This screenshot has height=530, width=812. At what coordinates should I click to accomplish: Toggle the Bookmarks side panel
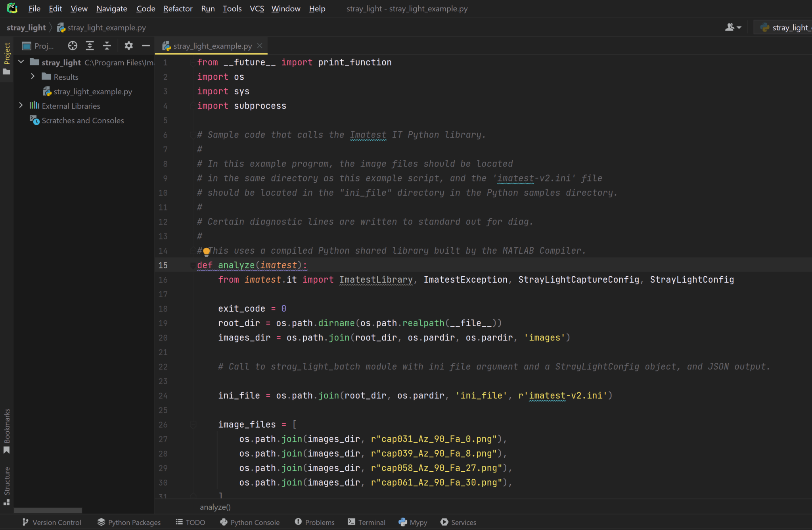point(7,431)
